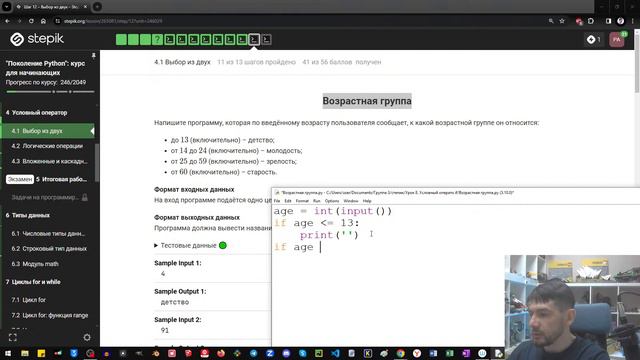Open the browser three-dot menu
Screen dimensions: 640x360
(633, 21)
